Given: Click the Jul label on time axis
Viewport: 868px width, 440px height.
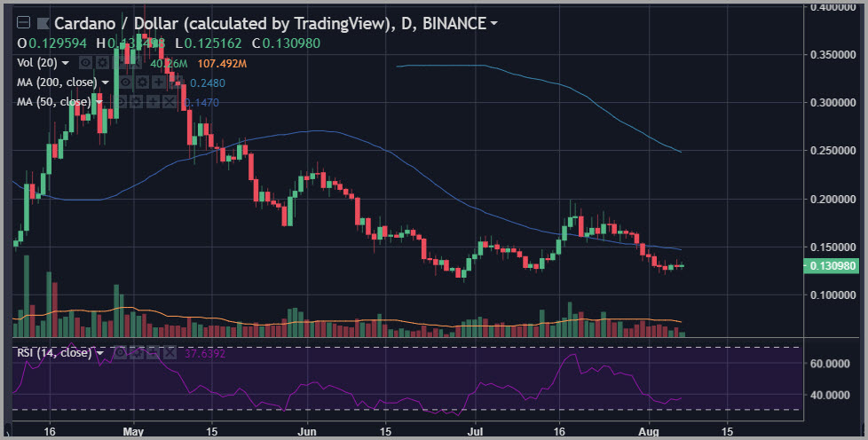Looking at the screenshot, I should pyautogui.click(x=475, y=432).
